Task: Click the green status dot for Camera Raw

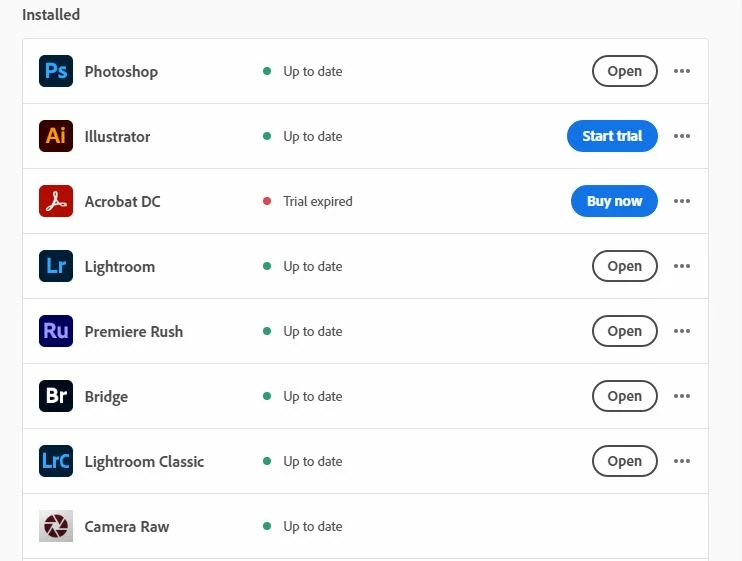Action: coord(267,526)
